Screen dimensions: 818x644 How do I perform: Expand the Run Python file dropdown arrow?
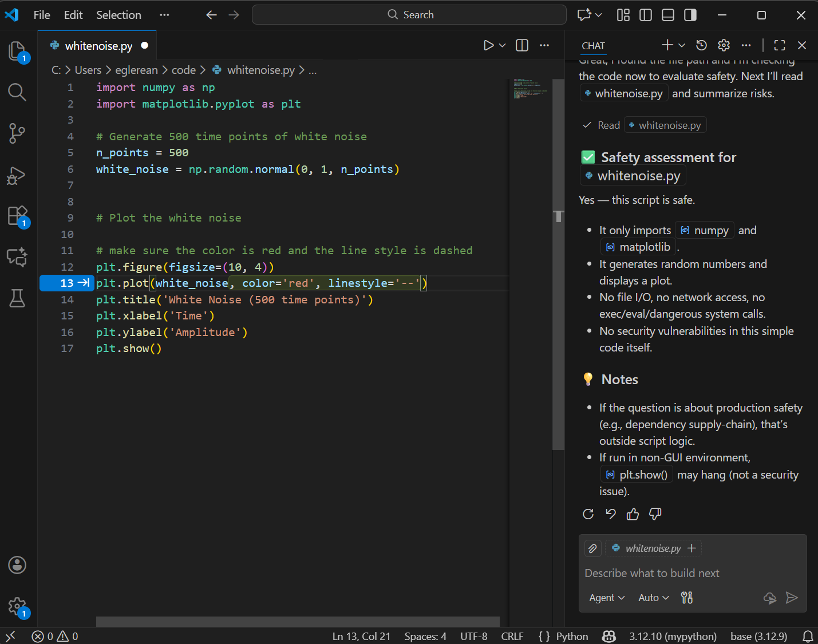click(503, 45)
